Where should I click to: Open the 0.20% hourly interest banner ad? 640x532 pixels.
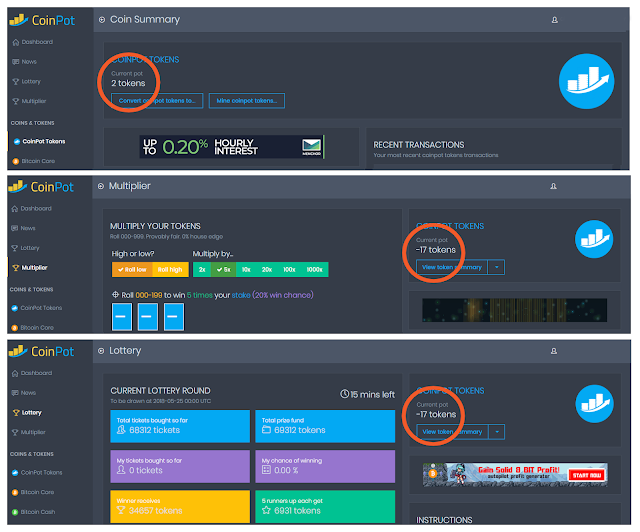232,147
